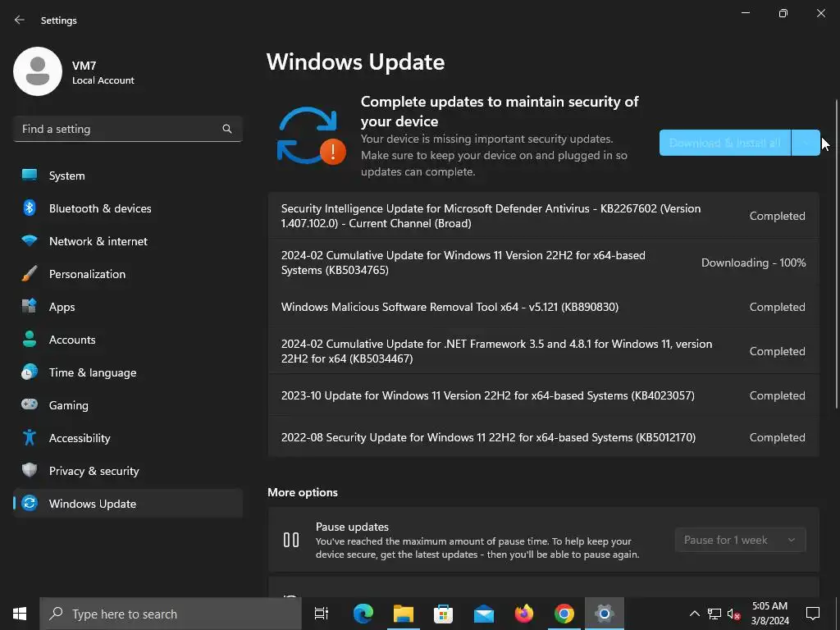Click the Windows Update sync icon in sidebar
The height and width of the screenshot is (630, 840).
(30, 503)
